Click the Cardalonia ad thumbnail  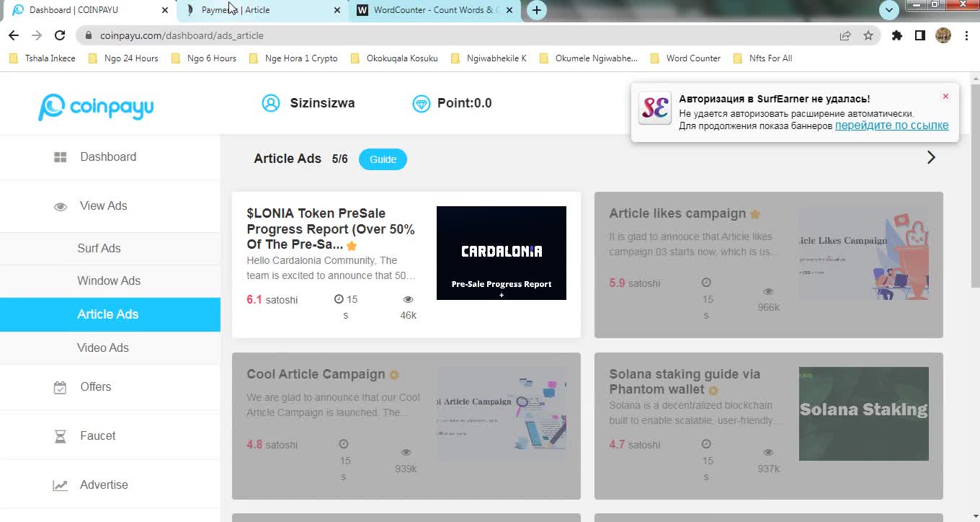(x=502, y=253)
